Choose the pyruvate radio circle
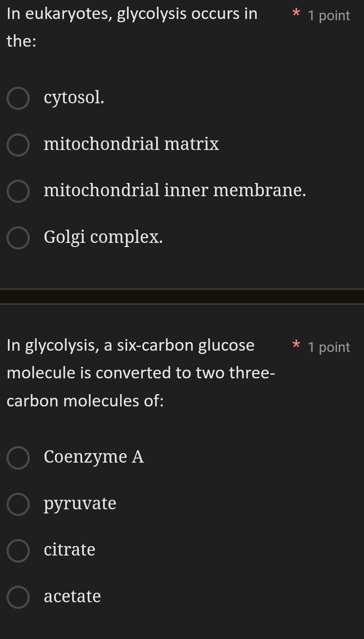Image resolution: width=364 pixels, height=639 pixels. coord(18,504)
